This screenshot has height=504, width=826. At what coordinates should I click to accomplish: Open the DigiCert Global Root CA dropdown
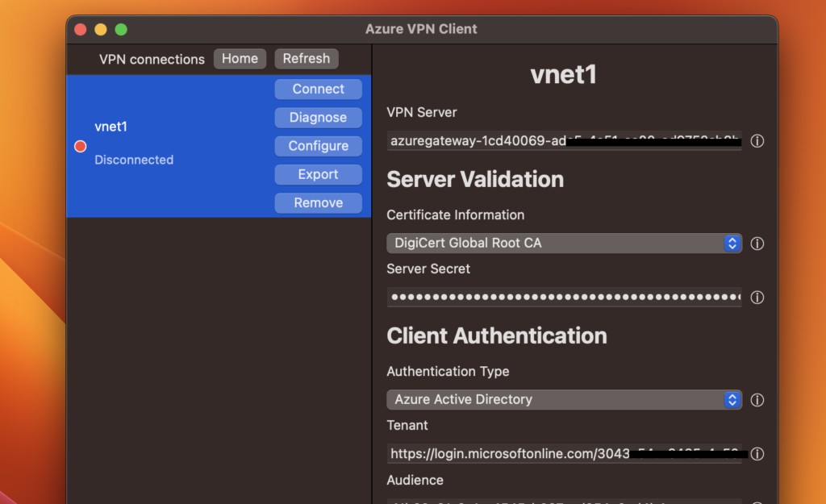coord(564,244)
